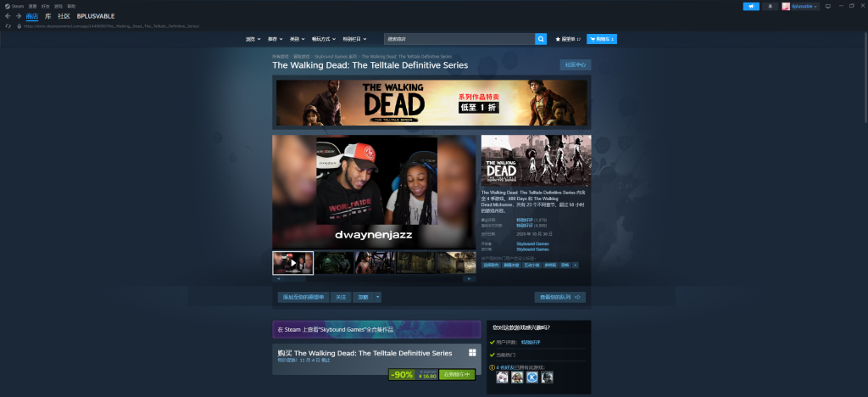This screenshot has height=397, width=868.
Task: Open dropdown arrow next to 忽略 button
Action: coord(377,298)
